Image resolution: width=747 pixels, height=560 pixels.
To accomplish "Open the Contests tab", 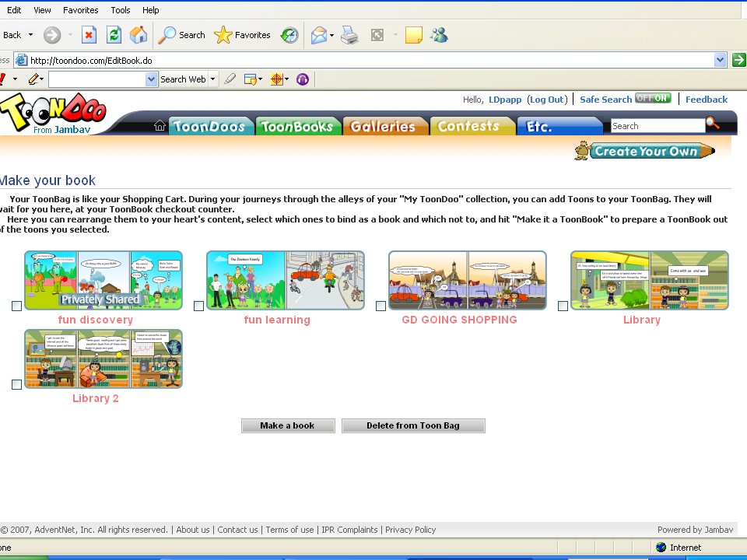I will tap(472, 126).
